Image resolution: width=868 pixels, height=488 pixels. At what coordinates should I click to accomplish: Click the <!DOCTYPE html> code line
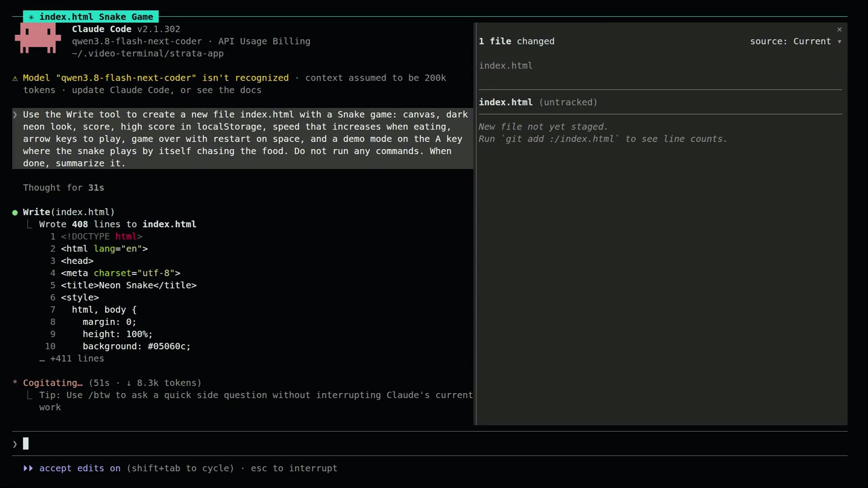(x=101, y=236)
